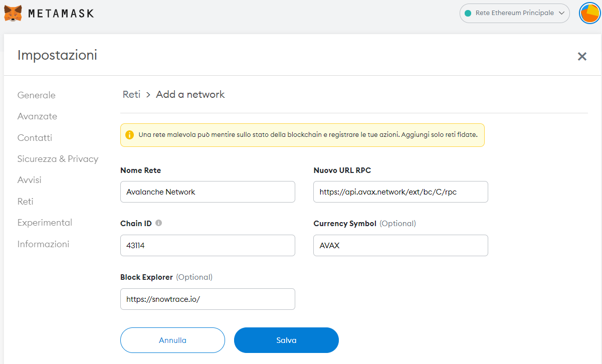
Task: Focus the Nome Rete input field
Action: tap(208, 192)
